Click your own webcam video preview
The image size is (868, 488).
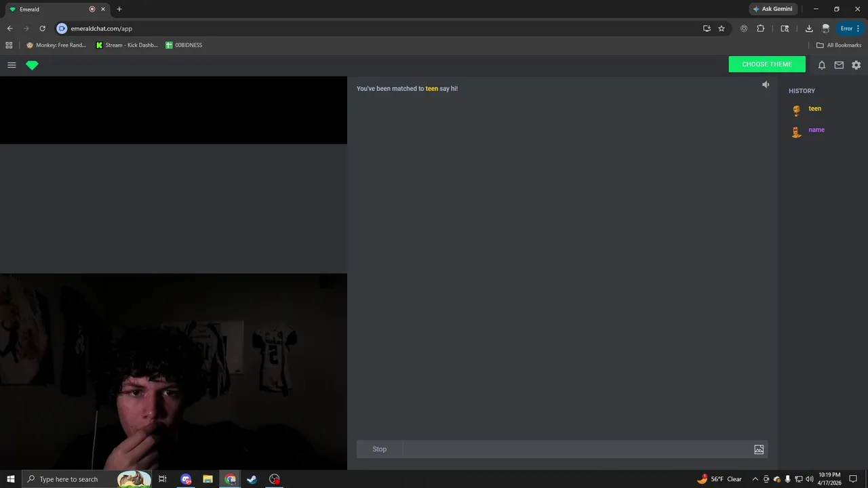(174, 371)
